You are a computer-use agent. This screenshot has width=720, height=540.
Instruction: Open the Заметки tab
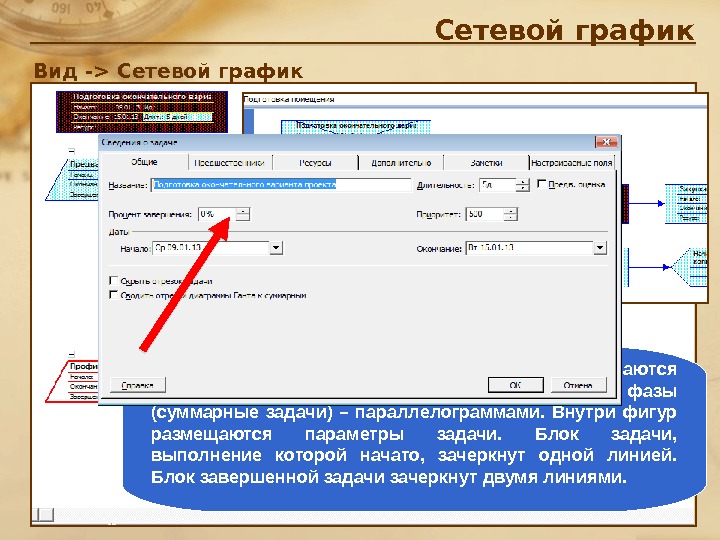[x=486, y=163]
